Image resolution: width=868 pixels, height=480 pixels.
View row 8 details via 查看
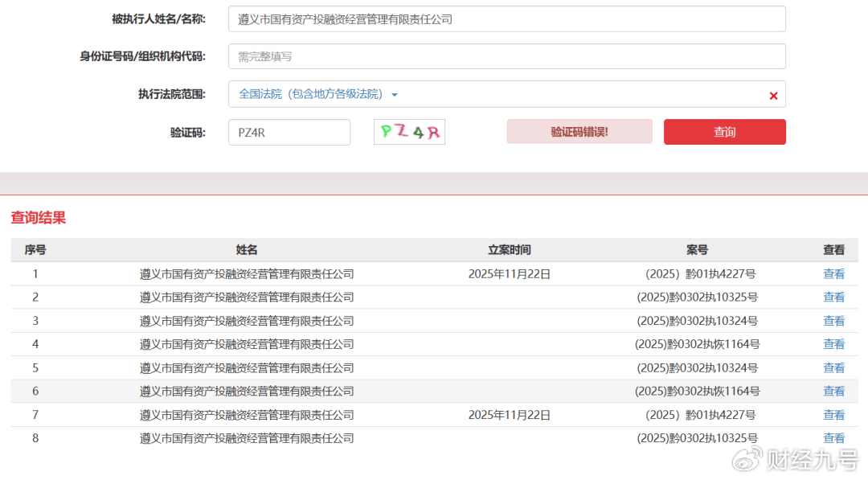point(833,438)
